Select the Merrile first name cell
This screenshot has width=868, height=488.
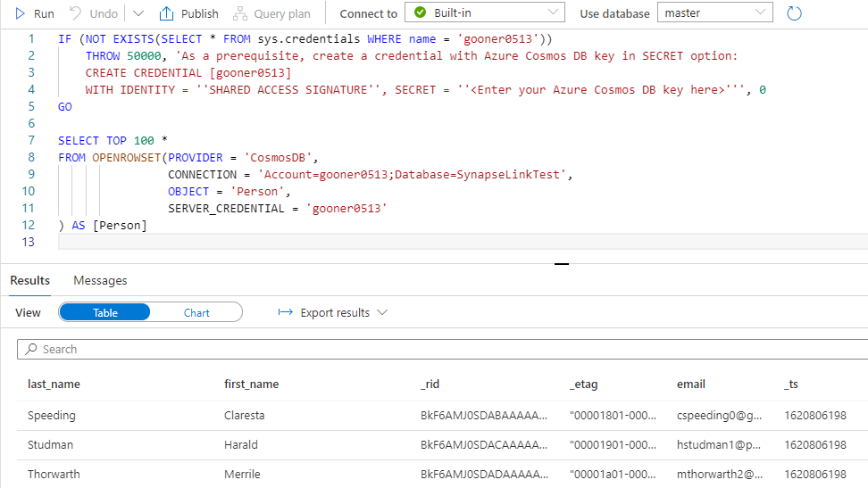[x=242, y=474]
